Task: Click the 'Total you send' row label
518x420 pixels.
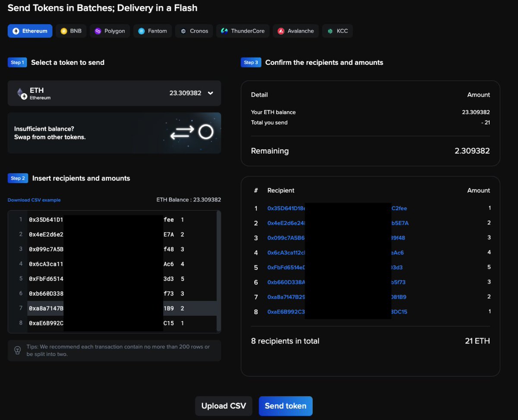Action: point(269,123)
